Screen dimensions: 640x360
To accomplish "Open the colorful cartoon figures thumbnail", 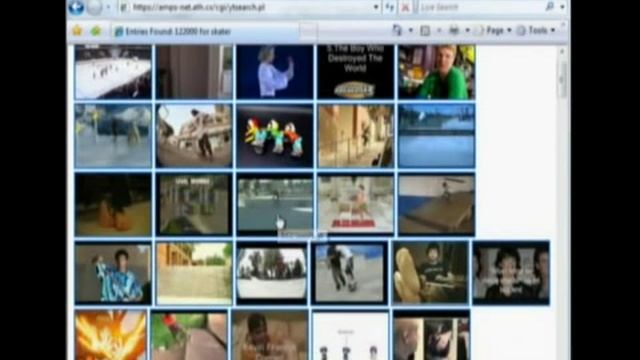I will point(275,136).
